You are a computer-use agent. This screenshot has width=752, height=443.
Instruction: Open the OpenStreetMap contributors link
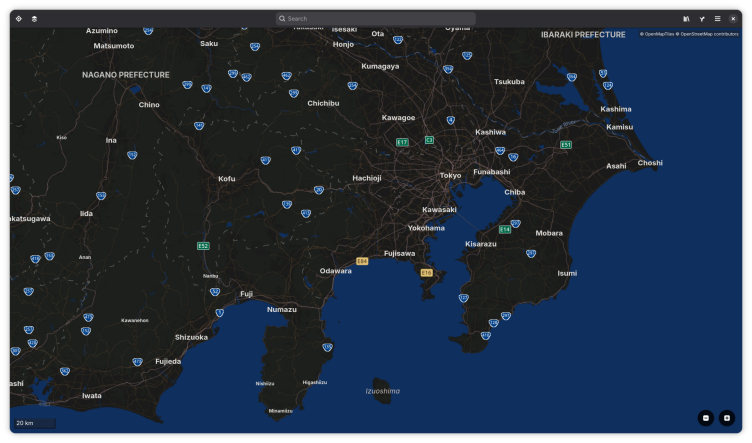pos(709,34)
